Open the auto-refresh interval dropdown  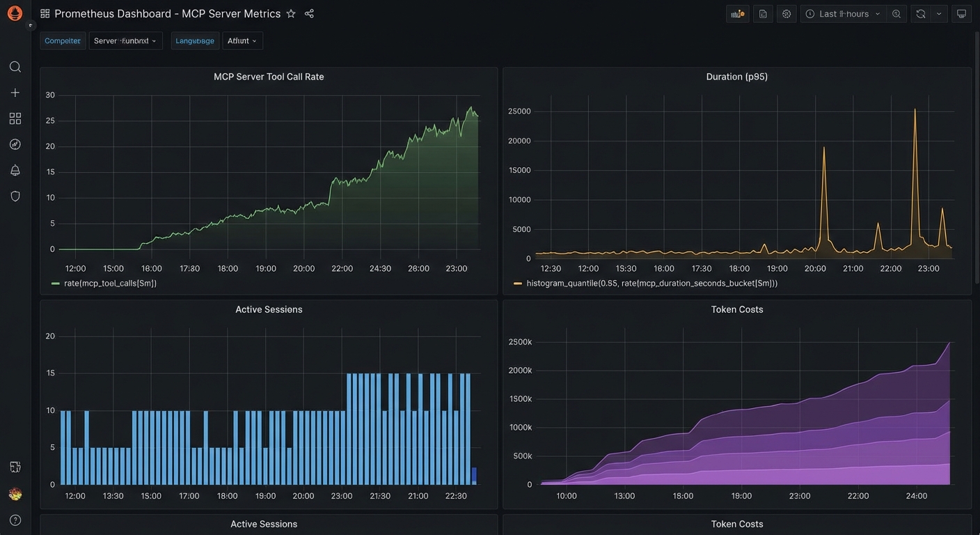click(938, 13)
